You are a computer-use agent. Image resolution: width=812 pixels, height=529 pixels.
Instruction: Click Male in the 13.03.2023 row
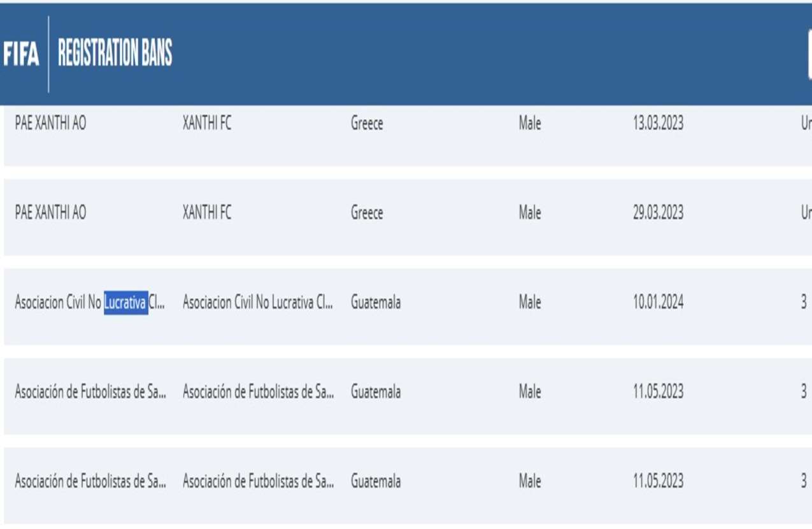coord(529,124)
